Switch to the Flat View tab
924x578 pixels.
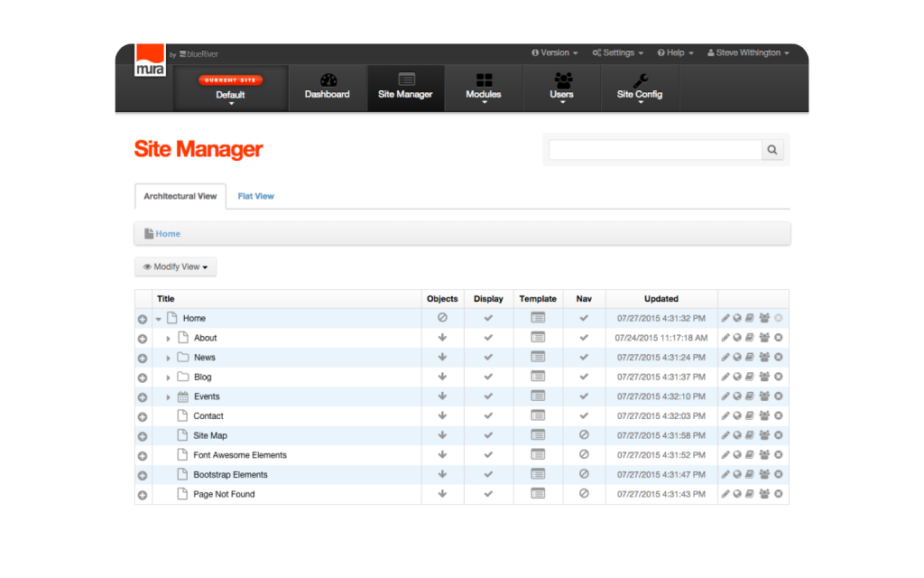255,196
